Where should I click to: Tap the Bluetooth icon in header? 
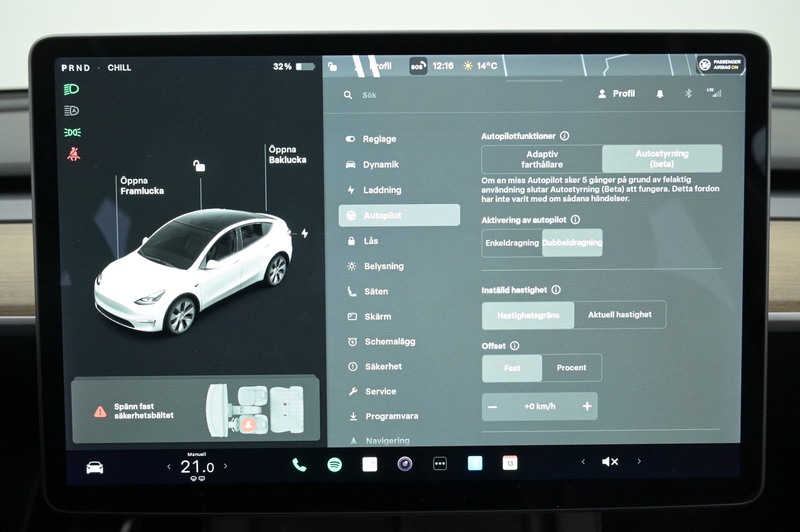688,93
